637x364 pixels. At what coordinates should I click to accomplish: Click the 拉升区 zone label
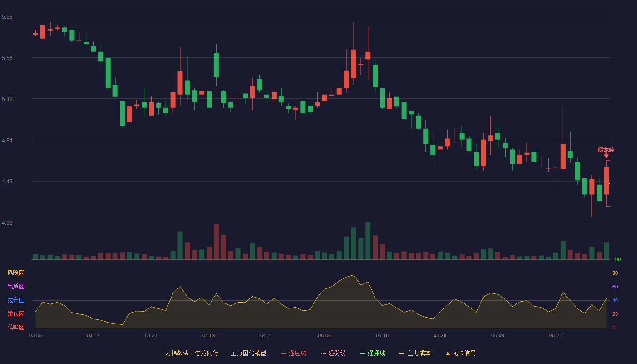point(15,300)
